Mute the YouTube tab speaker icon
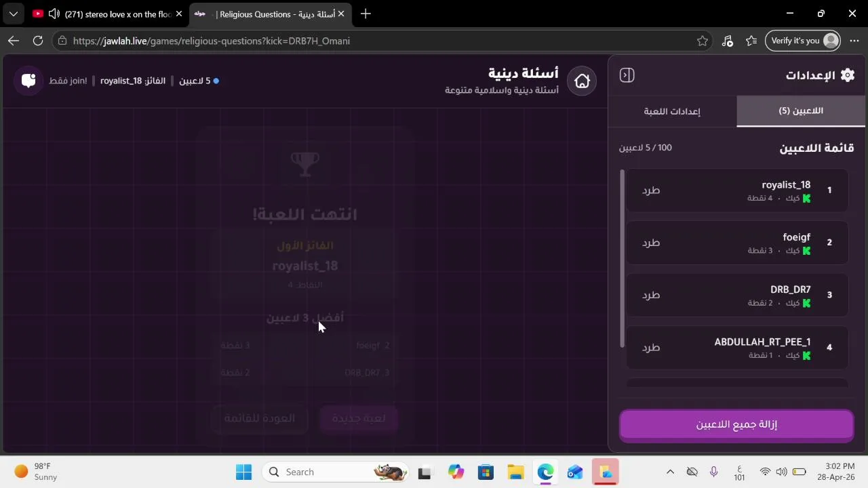Viewport: 868px width, 488px height. 54,14
